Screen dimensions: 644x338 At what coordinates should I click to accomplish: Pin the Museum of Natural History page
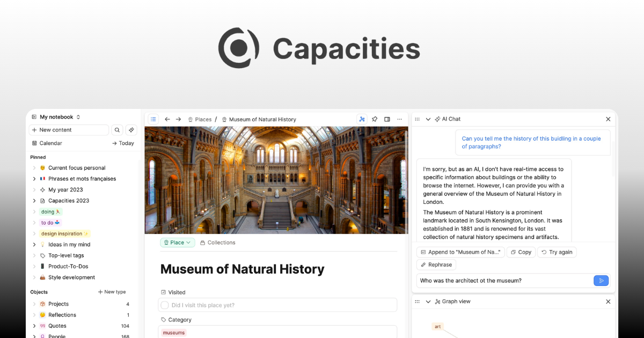point(375,119)
